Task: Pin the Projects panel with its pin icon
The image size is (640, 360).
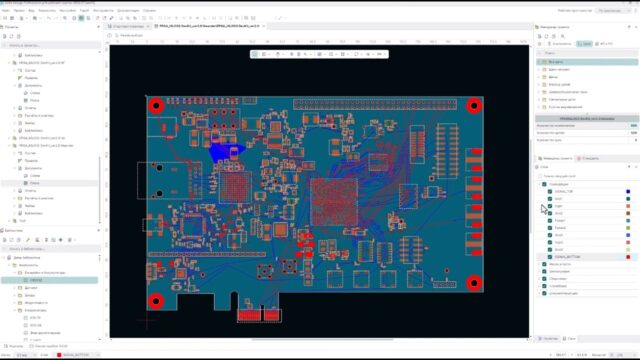Action: point(99,27)
